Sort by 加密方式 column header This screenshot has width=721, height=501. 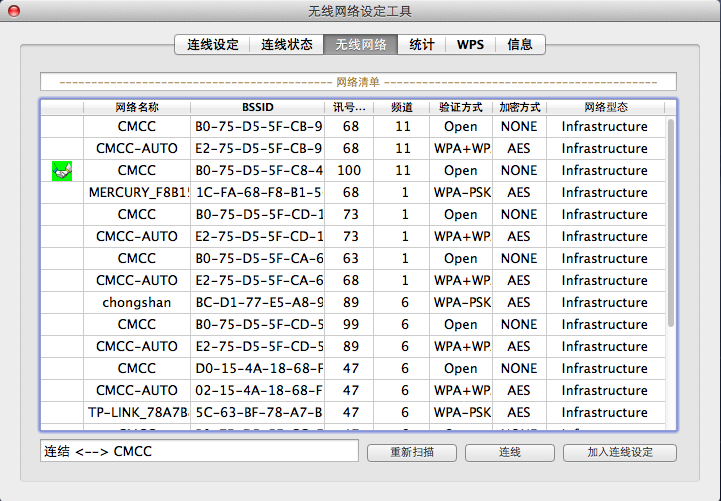(x=520, y=108)
